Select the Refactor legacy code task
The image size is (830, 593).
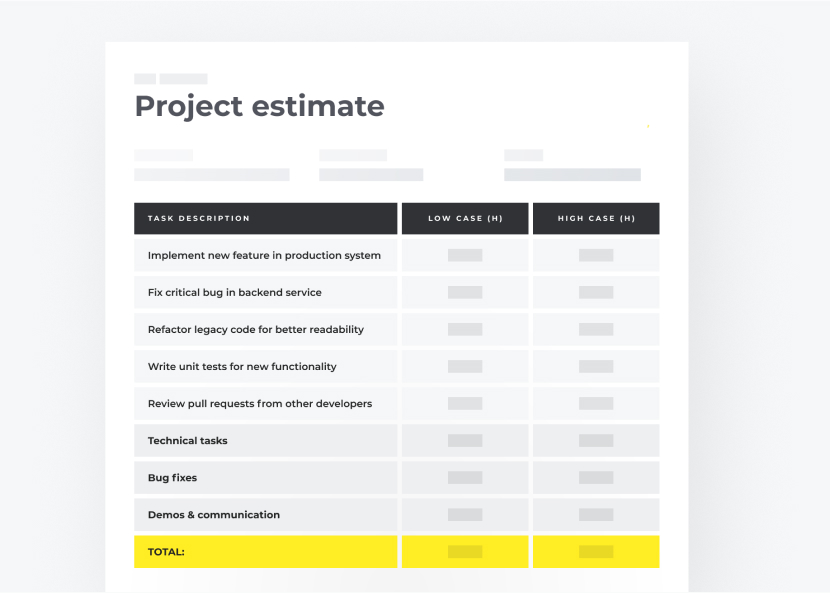tap(256, 329)
